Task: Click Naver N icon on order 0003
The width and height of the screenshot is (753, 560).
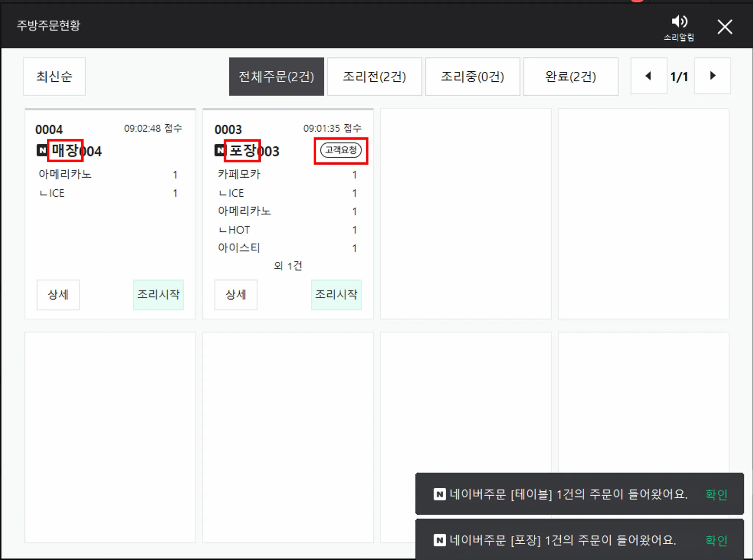Action: tap(220, 150)
